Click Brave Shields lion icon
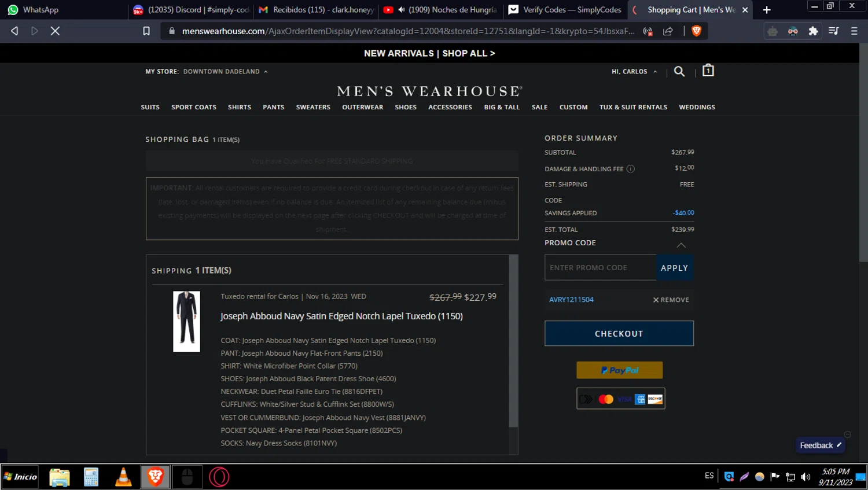 coord(696,31)
